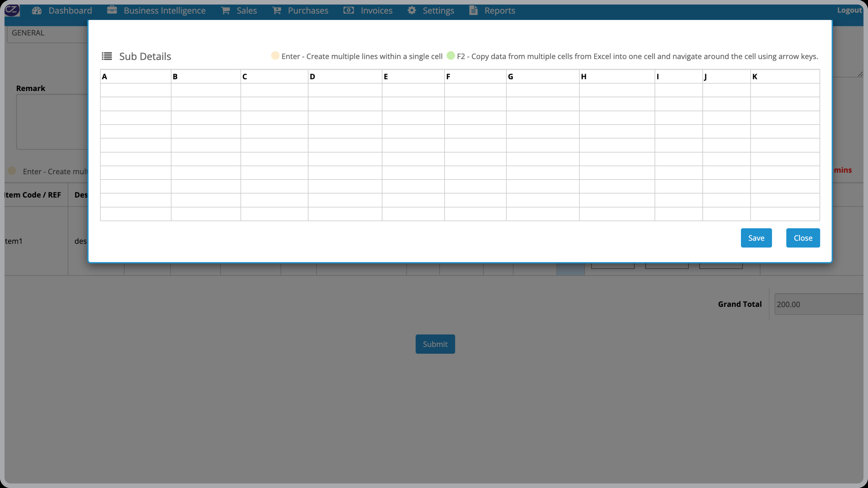Select column F header cell
The height and width of the screenshot is (488, 868).
pyautogui.click(x=475, y=76)
